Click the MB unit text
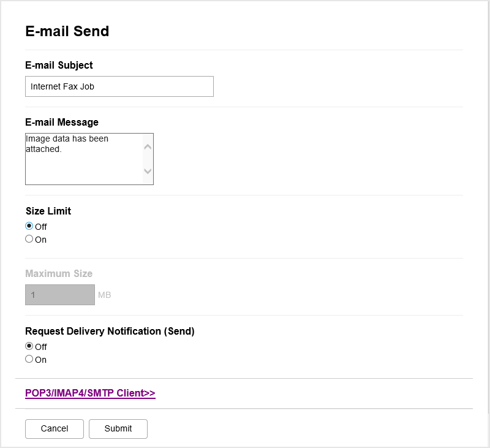The width and height of the screenshot is (490, 448). click(x=105, y=295)
